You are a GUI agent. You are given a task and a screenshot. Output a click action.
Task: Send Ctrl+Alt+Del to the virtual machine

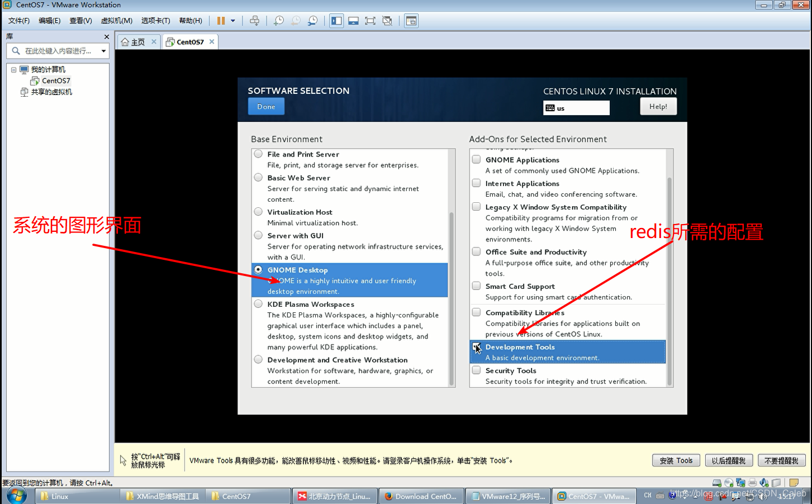pos(254,21)
